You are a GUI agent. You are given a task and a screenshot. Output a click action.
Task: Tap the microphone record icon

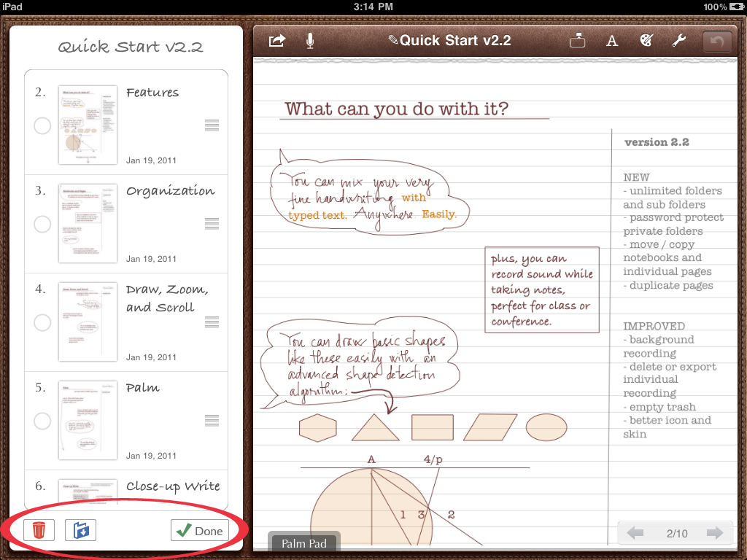click(x=309, y=41)
